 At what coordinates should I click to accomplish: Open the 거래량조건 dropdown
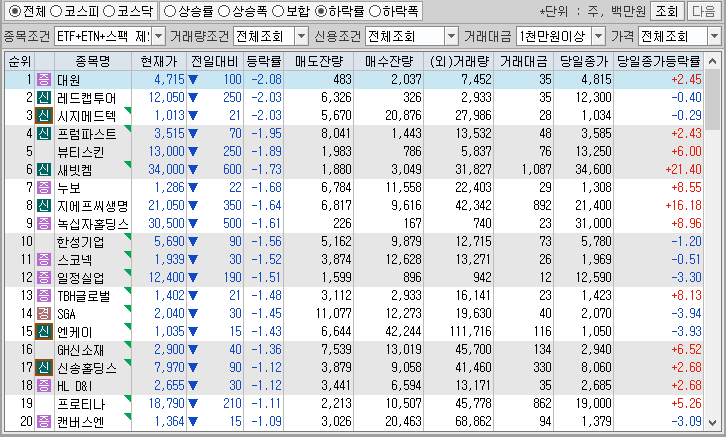coord(301,36)
